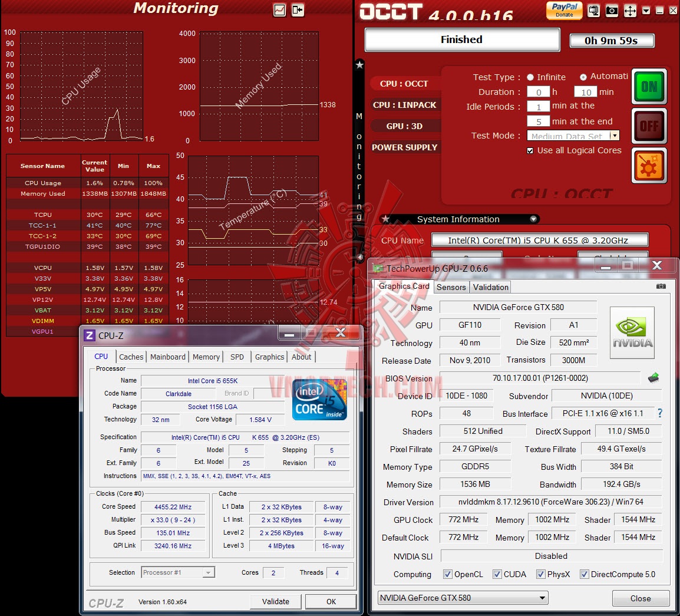The image size is (680, 616).
Task: Select the Graphics Card tab in GPU-Z
Action: point(404,286)
